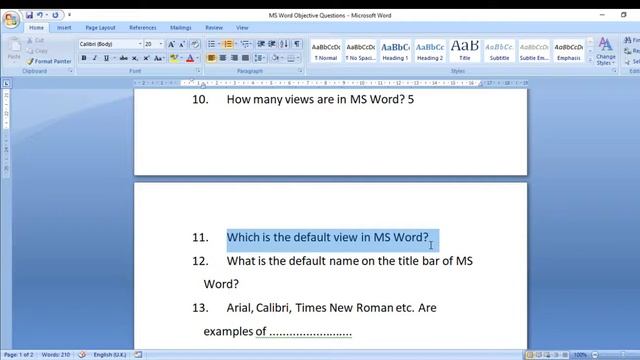The image size is (640, 360).
Task: Toggle superscript formatting
Action: [x=146, y=58]
